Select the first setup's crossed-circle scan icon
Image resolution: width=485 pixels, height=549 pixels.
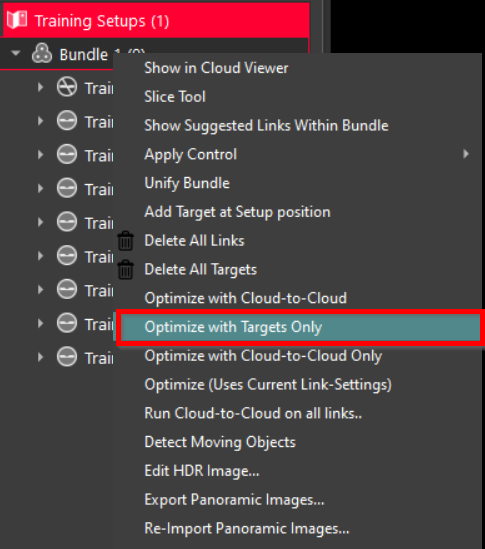pyautogui.click(x=67, y=87)
